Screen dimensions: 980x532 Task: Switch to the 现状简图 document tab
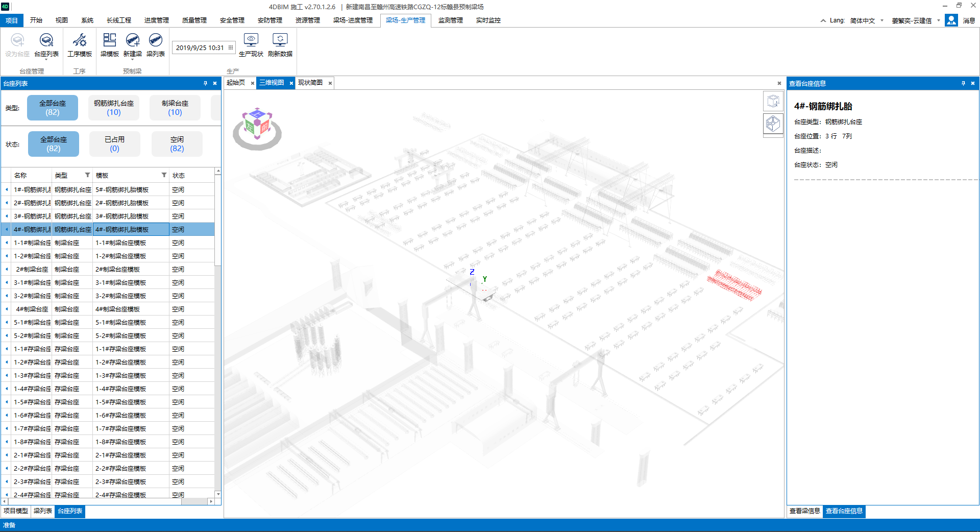click(x=310, y=83)
